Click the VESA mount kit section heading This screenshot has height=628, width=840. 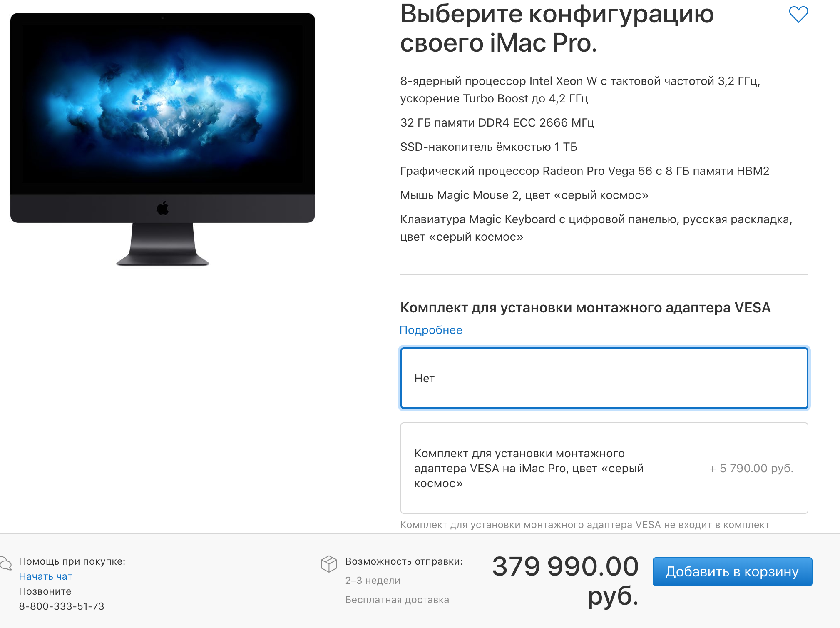pyautogui.click(x=585, y=308)
